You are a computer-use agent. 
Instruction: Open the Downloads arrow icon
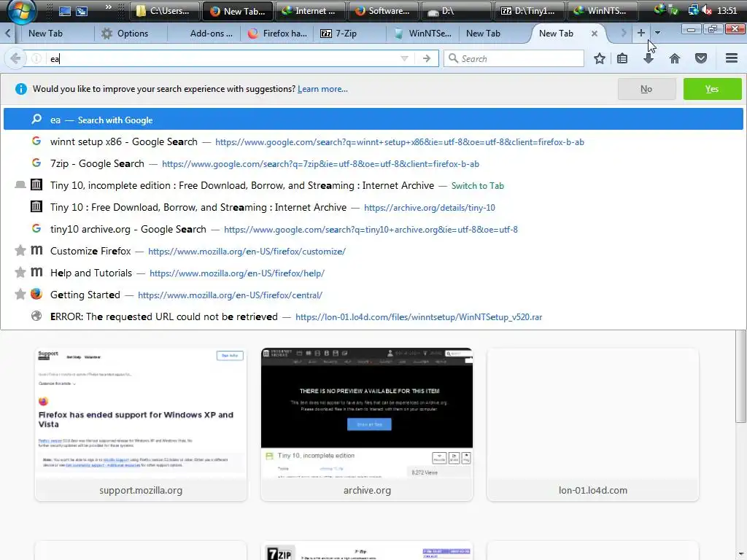click(x=649, y=58)
